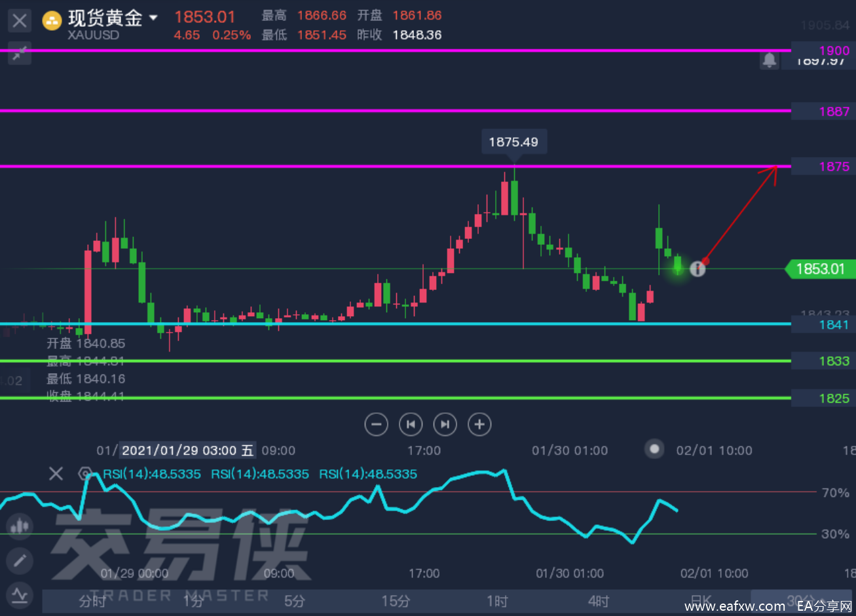Click the 0.25% change percentage

[231, 35]
